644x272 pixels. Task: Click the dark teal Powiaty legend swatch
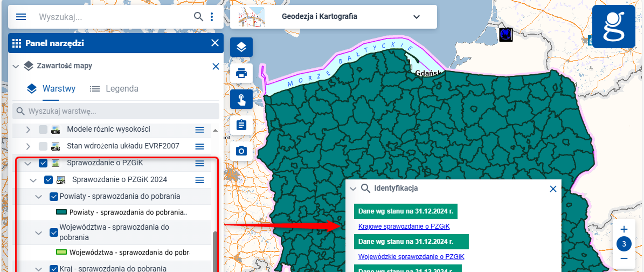click(x=61, y=212)
